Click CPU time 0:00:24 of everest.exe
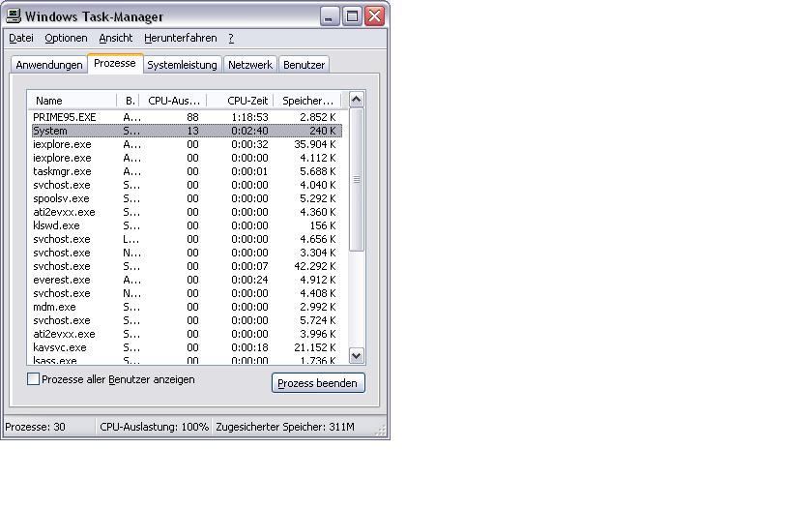The height and width of the screenshot is (508, 812). 249,280
